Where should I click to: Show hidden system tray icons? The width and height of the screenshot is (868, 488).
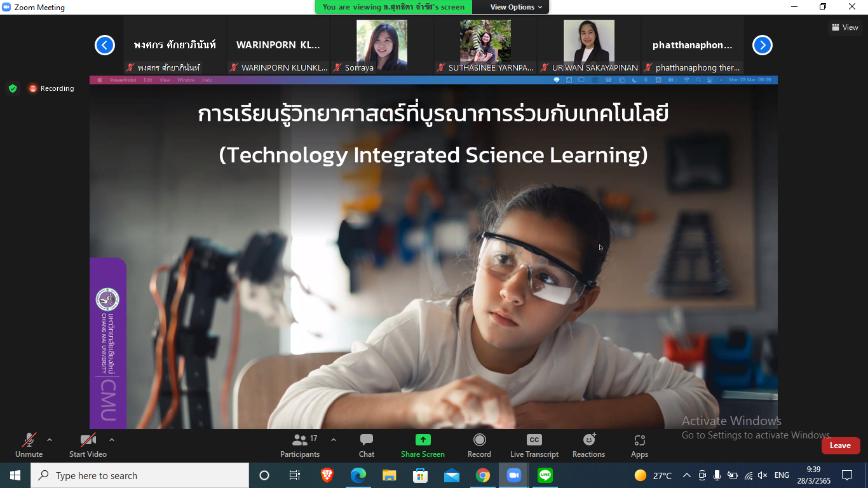pos(687,475)
